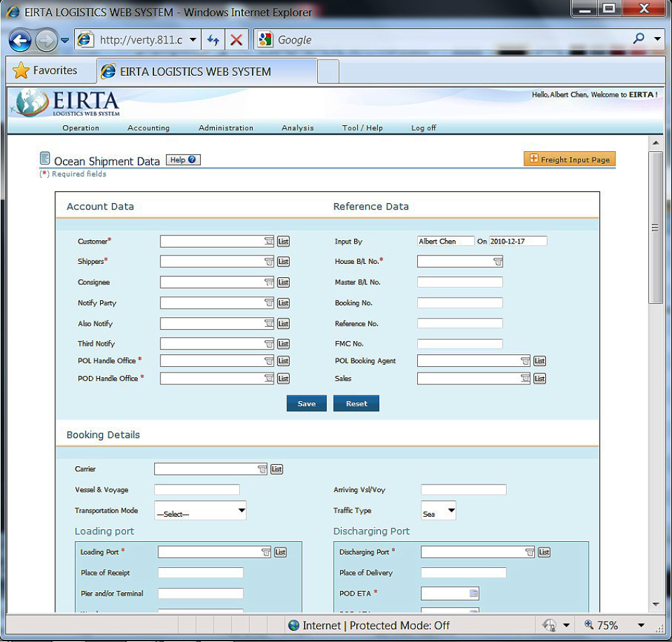
Task: Open the Accounting menu
Action: [148, 127]
